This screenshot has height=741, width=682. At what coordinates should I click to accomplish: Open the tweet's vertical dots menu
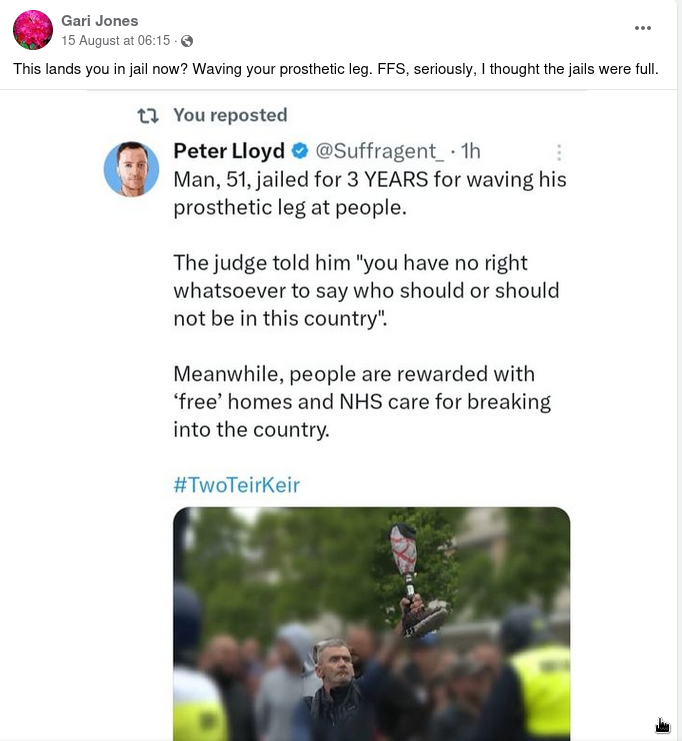[559, 153]
